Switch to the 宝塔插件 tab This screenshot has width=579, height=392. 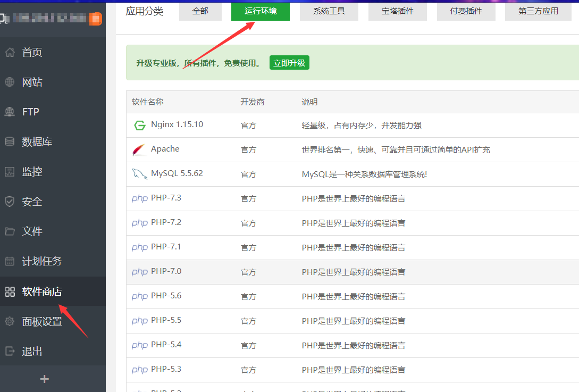[397, 12]
